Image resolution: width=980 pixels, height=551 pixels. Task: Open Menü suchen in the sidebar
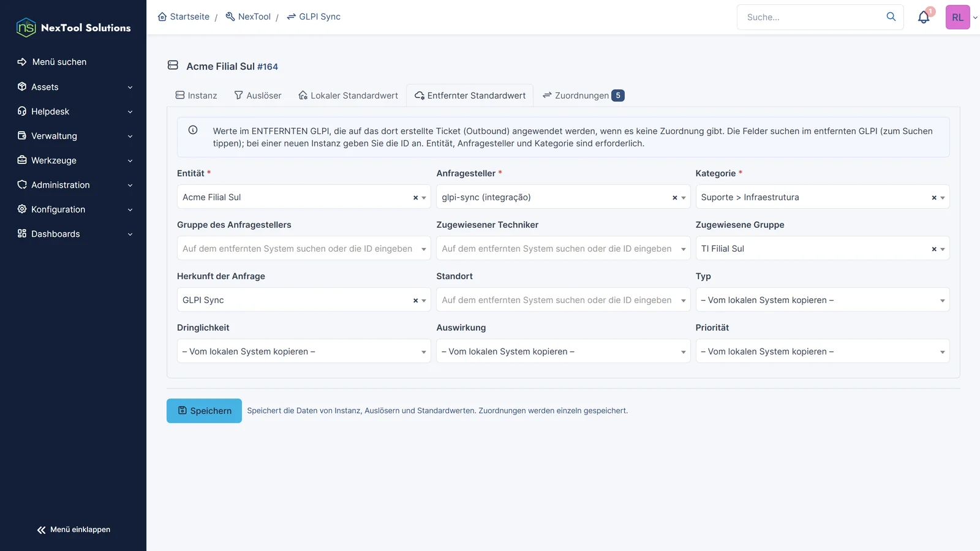[x=73, y=62]
